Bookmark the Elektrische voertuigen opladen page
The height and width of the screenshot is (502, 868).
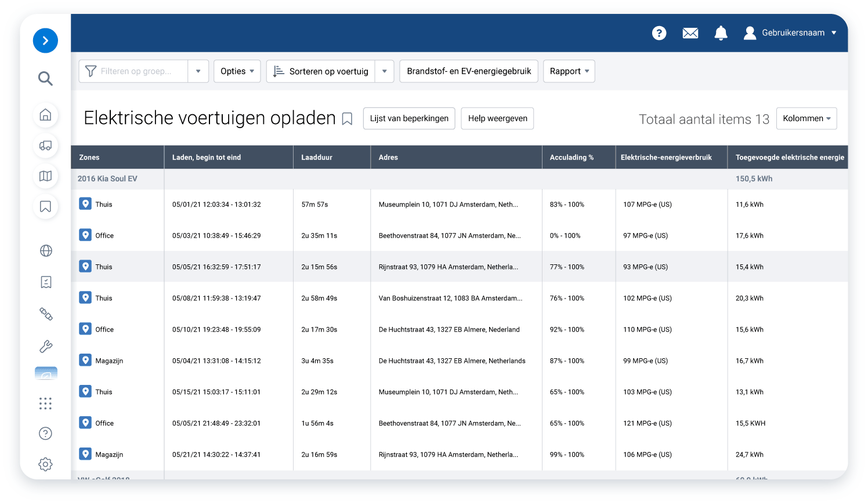pos(347,119)
